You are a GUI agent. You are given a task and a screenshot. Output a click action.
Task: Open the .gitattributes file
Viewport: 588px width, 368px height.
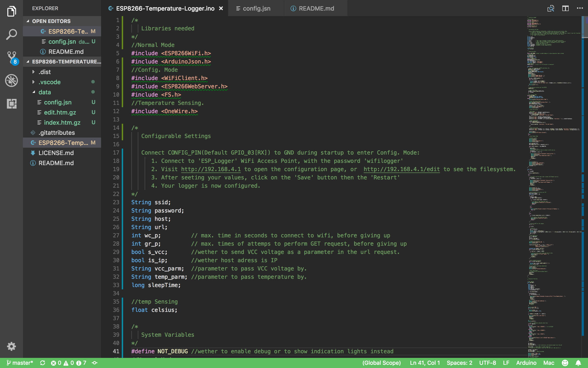pyautogui.click(x=62, y=132)
